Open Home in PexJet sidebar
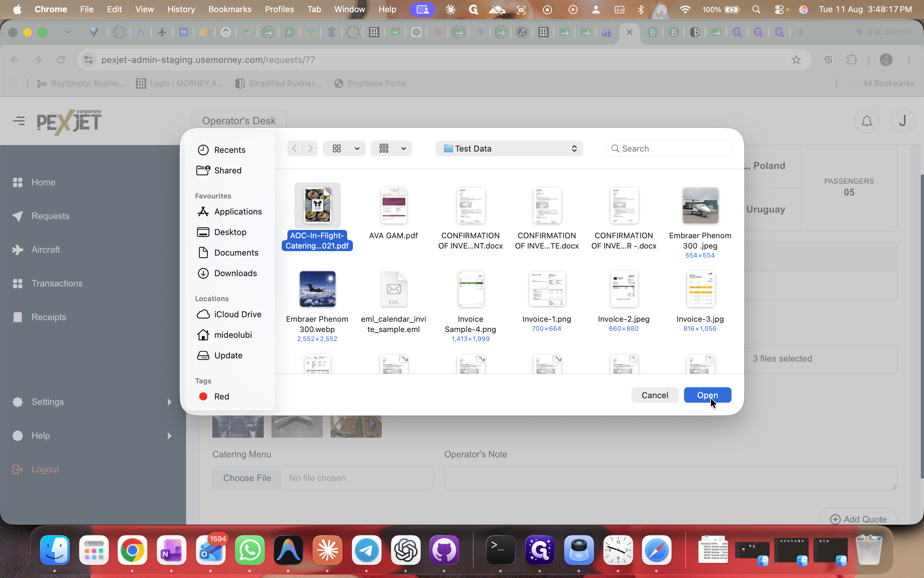Viewport: 924px width, 578px height. point(43,182)
